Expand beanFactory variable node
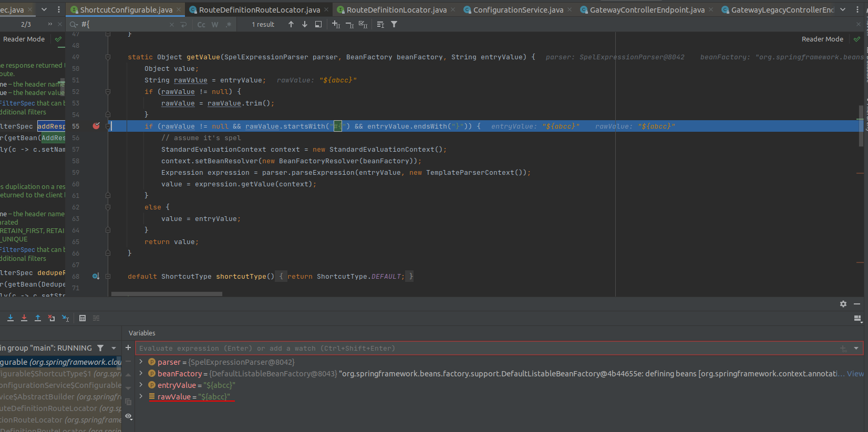 click(x=141, y=373)
